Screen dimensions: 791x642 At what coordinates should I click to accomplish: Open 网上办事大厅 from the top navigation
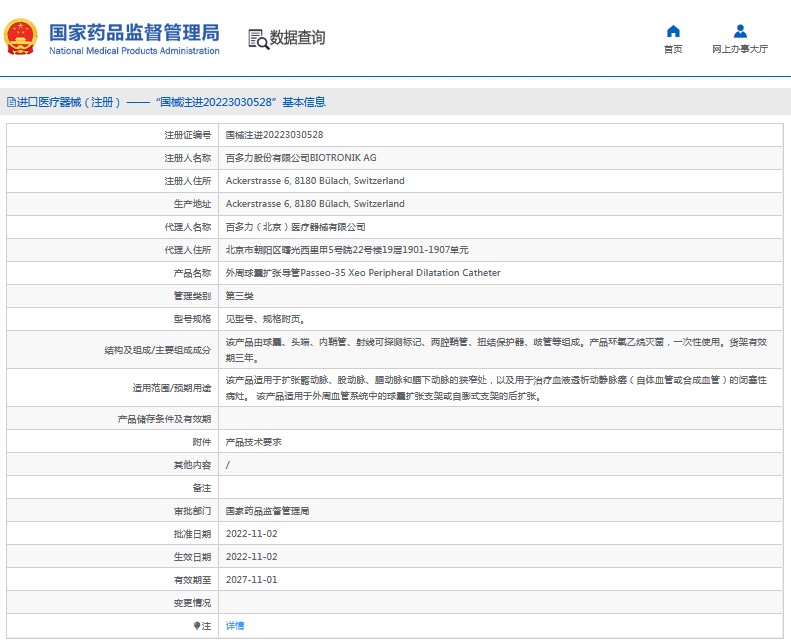click(740, 49)
